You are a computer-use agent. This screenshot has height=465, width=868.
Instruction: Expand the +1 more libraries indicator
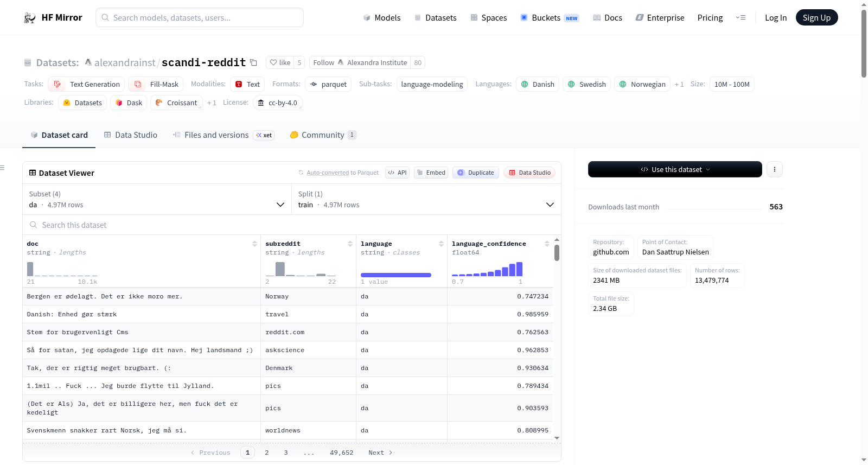[x=212, y=103]
